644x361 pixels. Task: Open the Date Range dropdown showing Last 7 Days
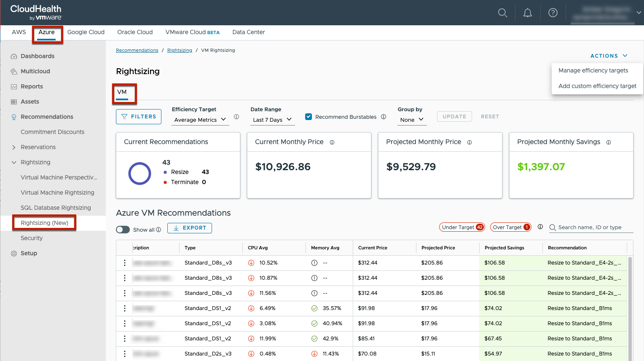[x=272, y=120]
